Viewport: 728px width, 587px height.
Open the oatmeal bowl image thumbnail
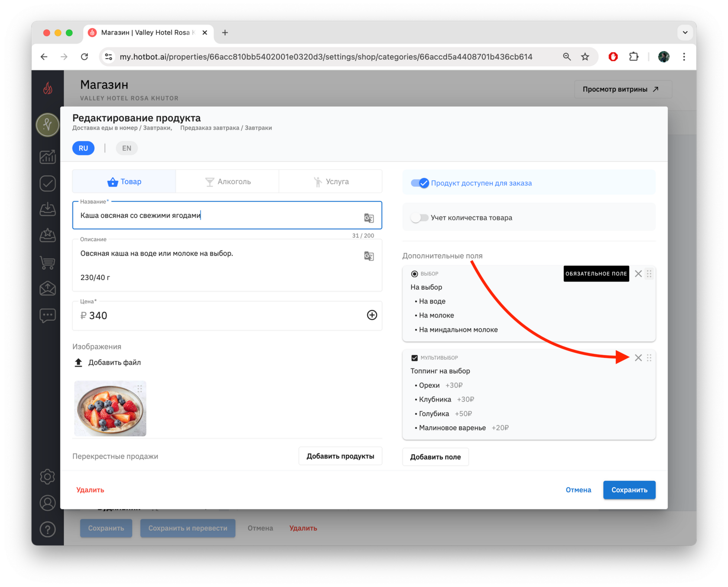click(110, 409)
